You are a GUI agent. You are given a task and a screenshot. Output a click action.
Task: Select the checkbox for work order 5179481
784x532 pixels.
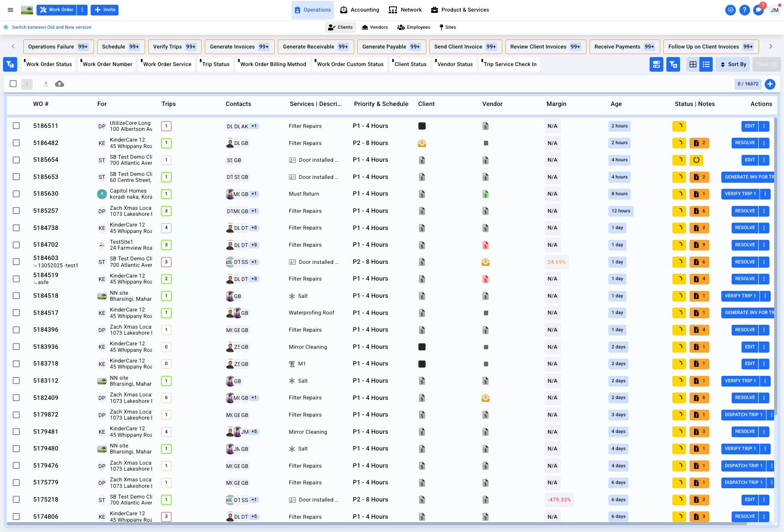[16, 432]
